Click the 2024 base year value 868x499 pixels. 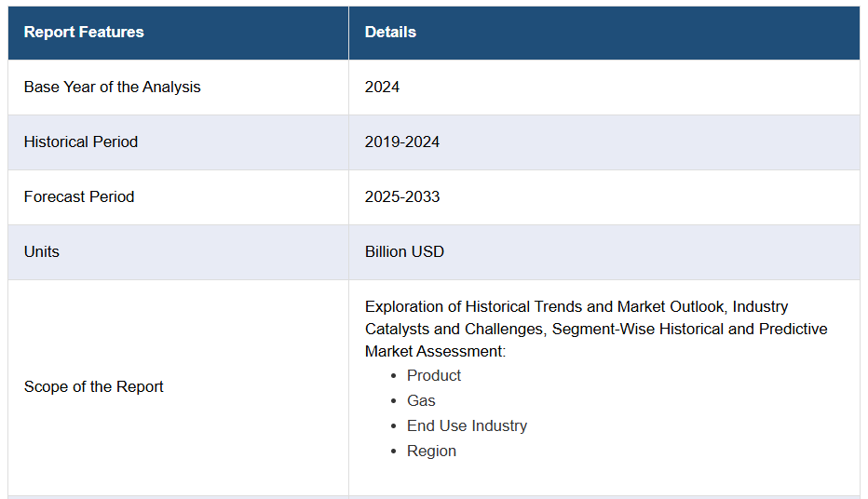pyautogui.click(x=382, y=87)
